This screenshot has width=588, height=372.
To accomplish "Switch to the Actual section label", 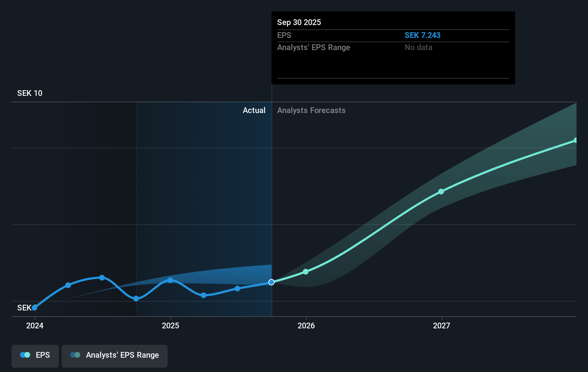I will [254, 111].
